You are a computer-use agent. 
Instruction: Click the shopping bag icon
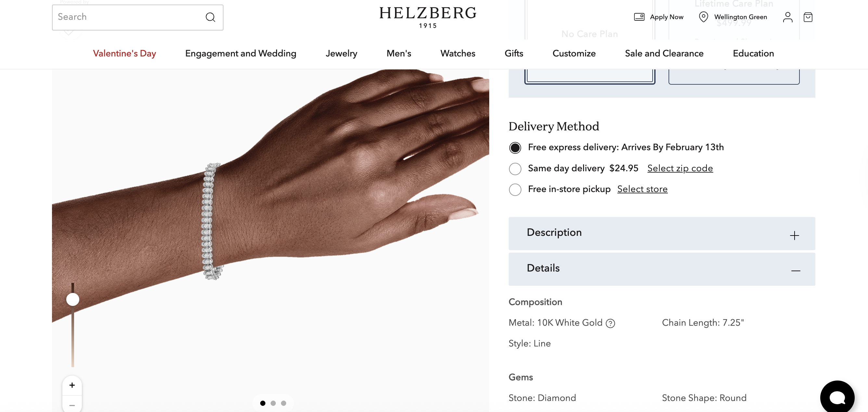(808, 17)
